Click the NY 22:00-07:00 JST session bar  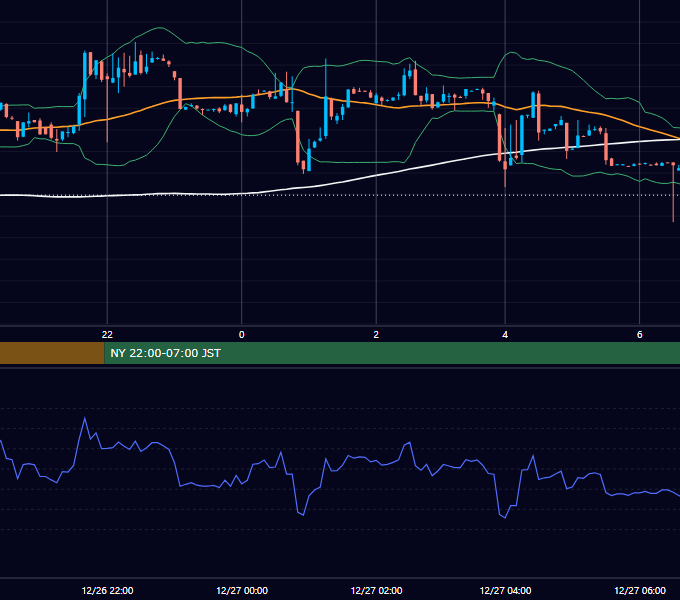point(392,353)
